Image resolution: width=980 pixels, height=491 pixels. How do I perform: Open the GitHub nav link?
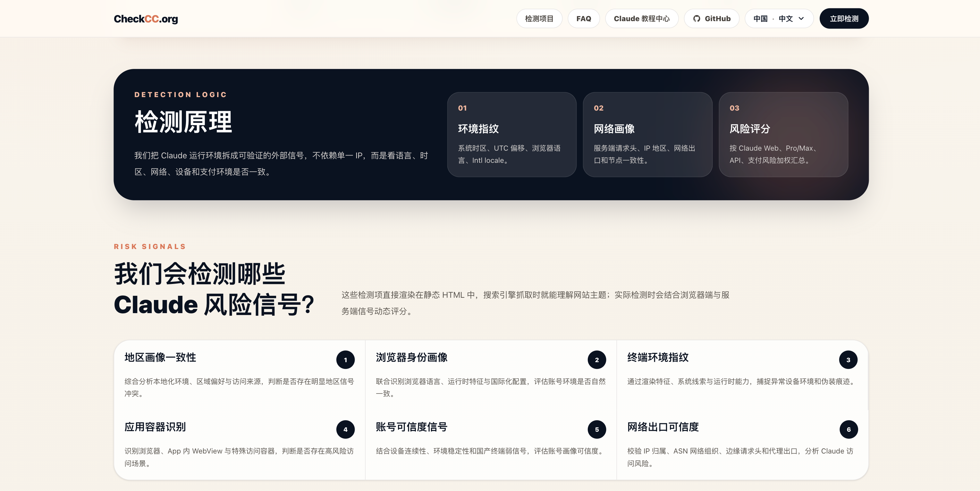tap(711, 19)
